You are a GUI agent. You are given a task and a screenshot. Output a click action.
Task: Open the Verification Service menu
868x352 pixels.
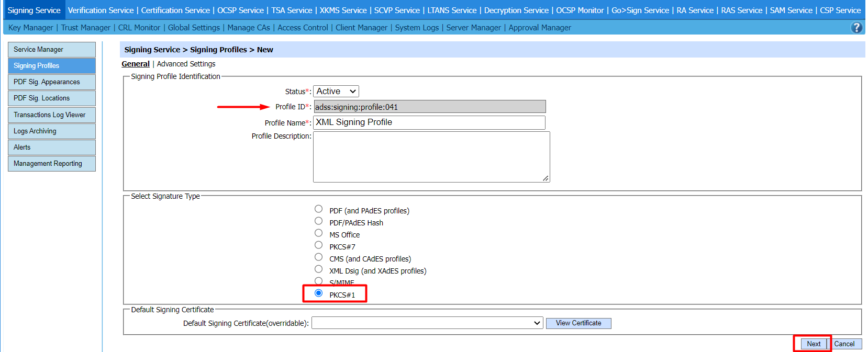click(101, 10)
